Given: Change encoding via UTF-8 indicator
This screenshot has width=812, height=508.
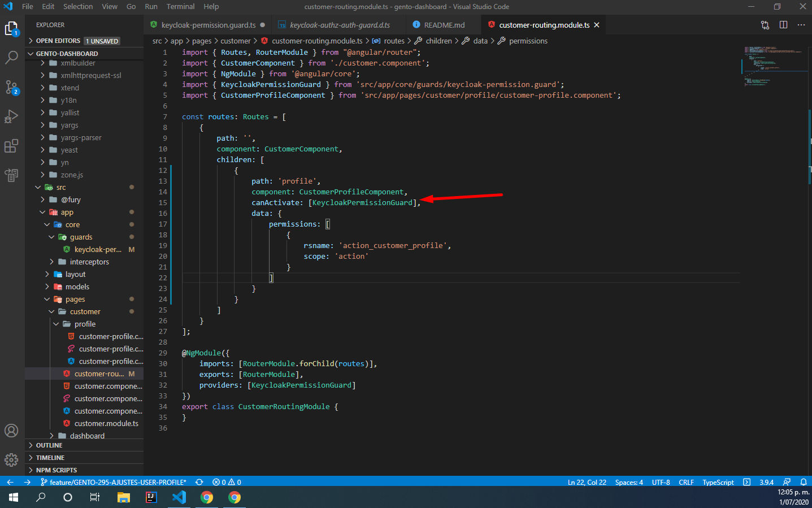Looking at the screenshot, I should coord(661,482).
